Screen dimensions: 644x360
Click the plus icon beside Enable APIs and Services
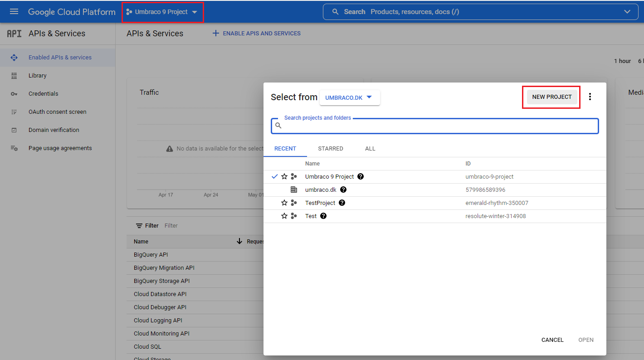coord(216,33)
